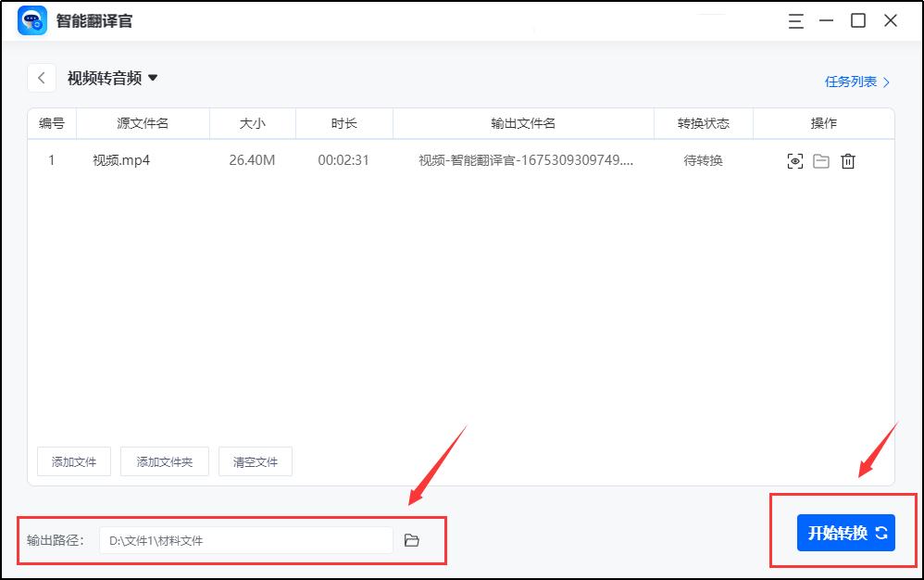Open the hamburger menu icon
Screen dimensions: 924x580
(x=794, y=20)
